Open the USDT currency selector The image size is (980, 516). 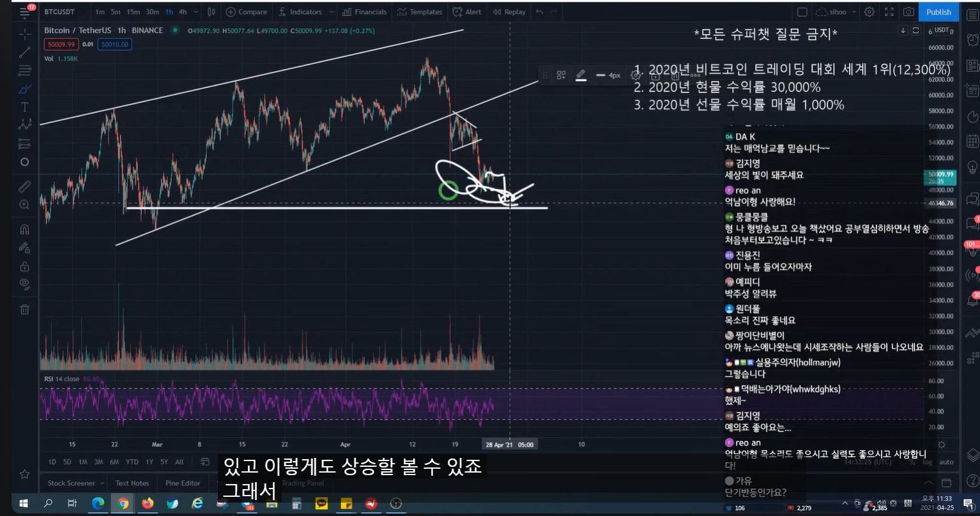click(942, 30)
